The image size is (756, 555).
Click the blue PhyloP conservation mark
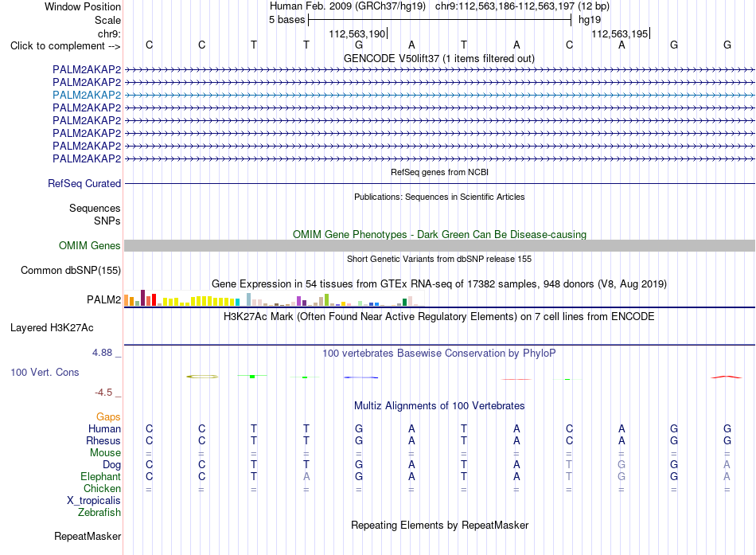[x=360, y=377]
